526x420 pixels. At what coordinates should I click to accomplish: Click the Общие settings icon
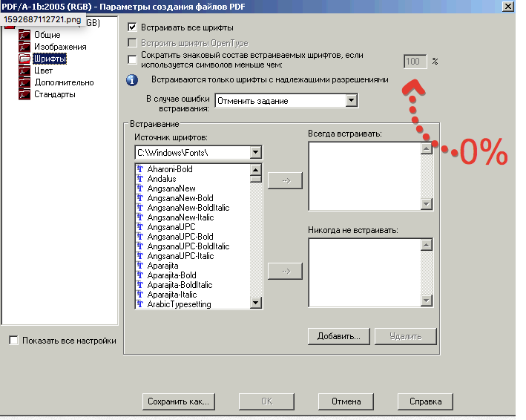[x=24, y=35]
